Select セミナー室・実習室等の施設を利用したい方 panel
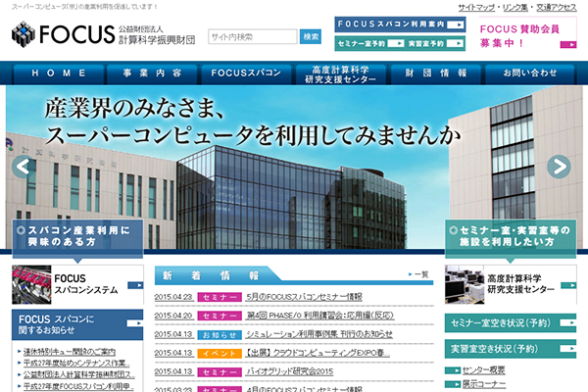 click(511, 238)
